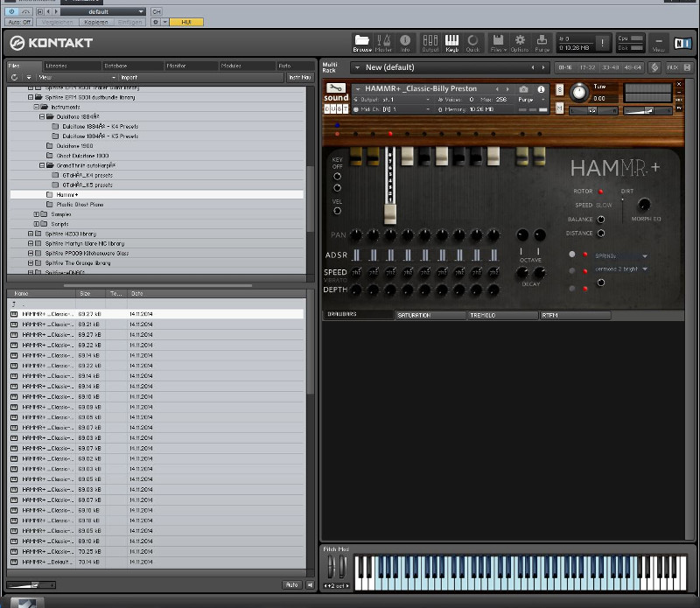
Task: Open the SATURATION tab
Action: (430, 315)
